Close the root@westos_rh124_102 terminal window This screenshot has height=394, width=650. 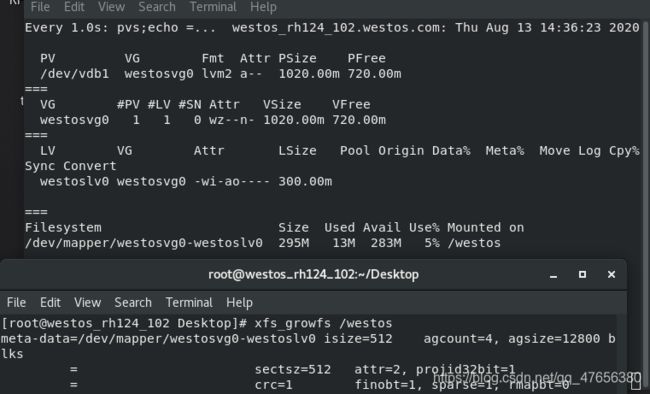click(611, 275)
